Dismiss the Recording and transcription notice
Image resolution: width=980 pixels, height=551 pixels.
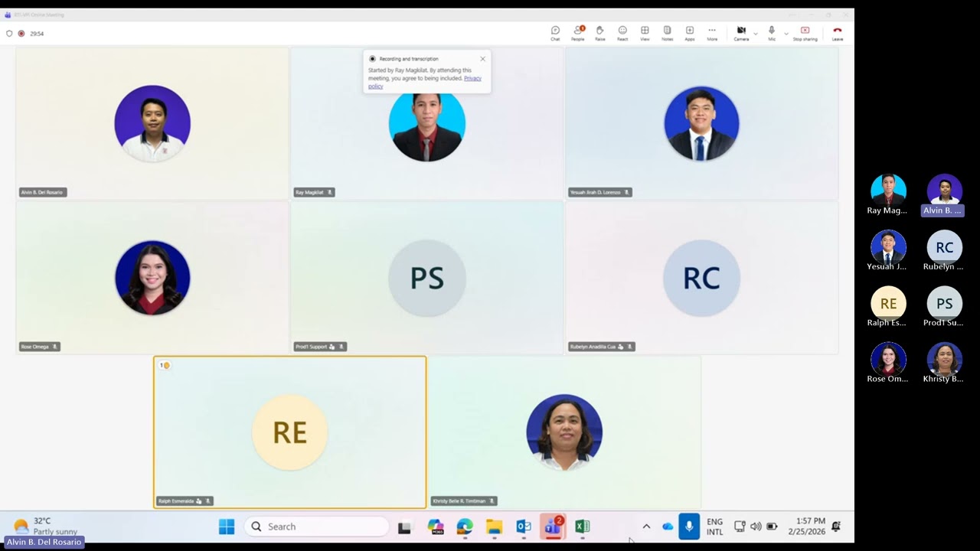click(482, 59)
